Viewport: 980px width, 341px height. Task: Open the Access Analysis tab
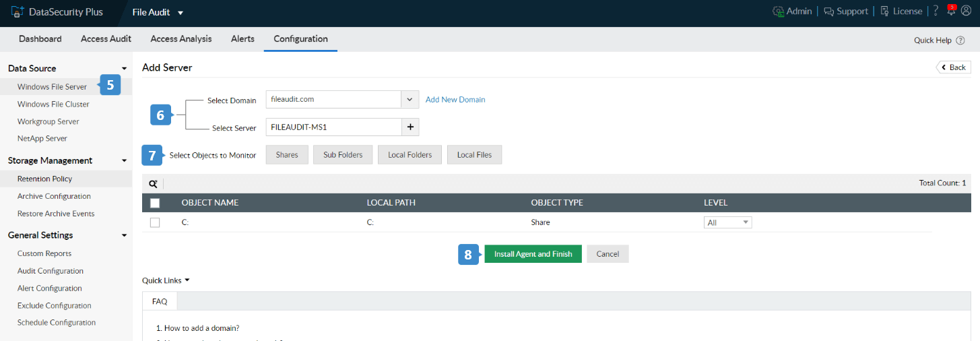181,39
